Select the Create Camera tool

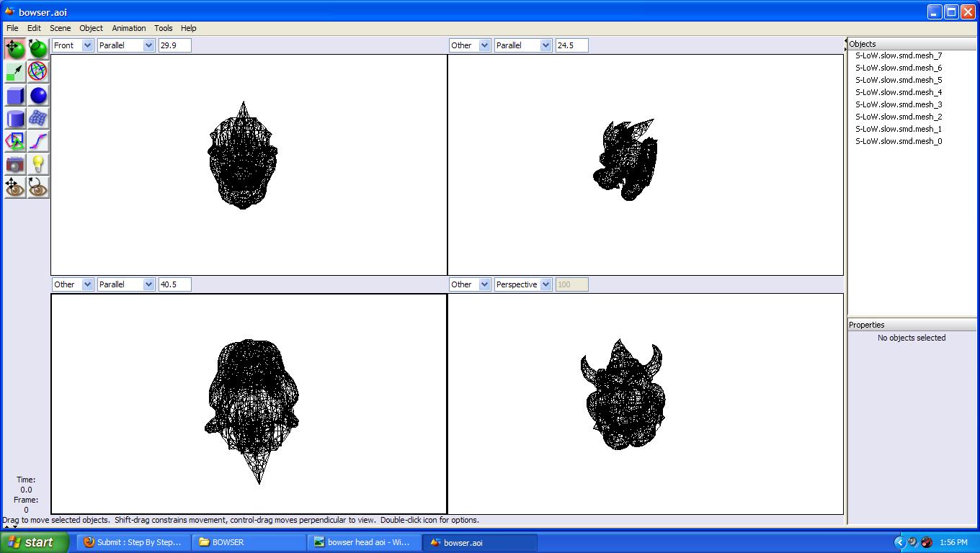coord(15,164)
